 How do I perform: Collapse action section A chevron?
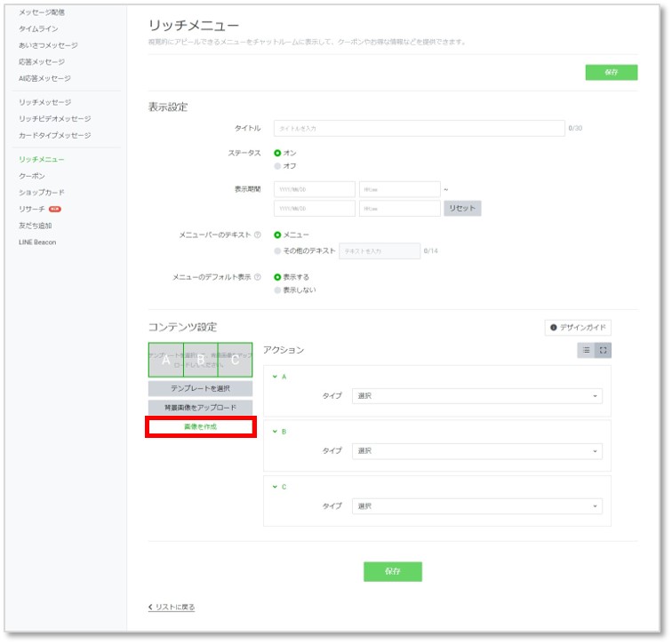click(x=276, y=377)
